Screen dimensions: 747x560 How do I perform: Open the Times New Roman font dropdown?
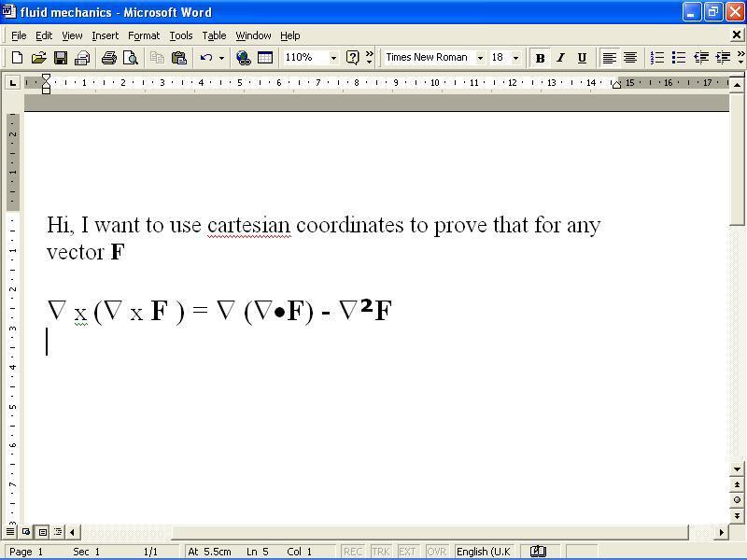pos(480,58)
